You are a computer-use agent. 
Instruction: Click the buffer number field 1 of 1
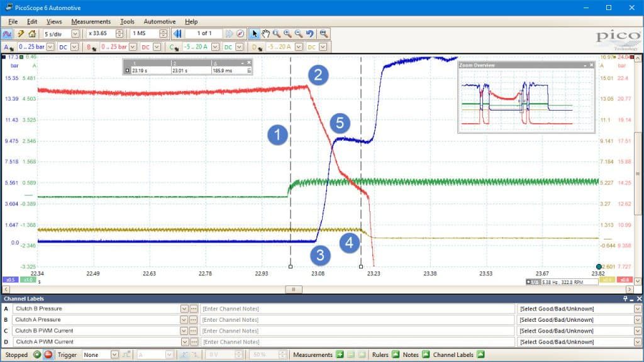(204, 34)
